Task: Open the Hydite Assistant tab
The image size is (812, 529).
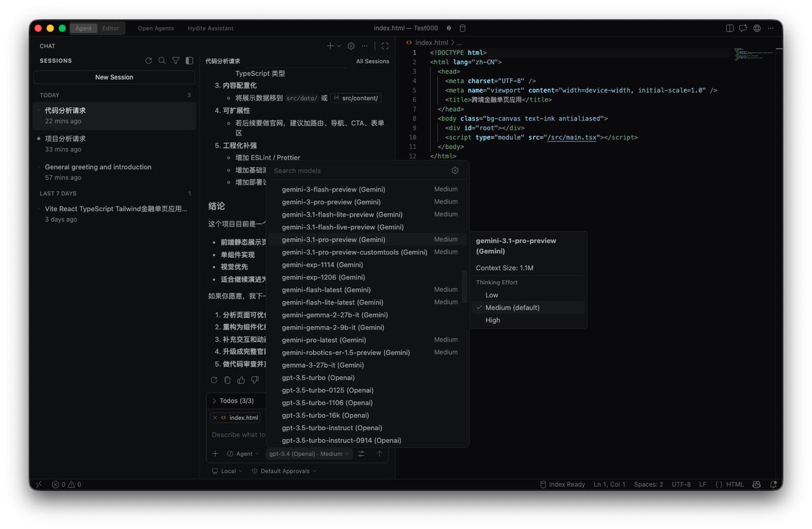Action: (x=211, y=28)
